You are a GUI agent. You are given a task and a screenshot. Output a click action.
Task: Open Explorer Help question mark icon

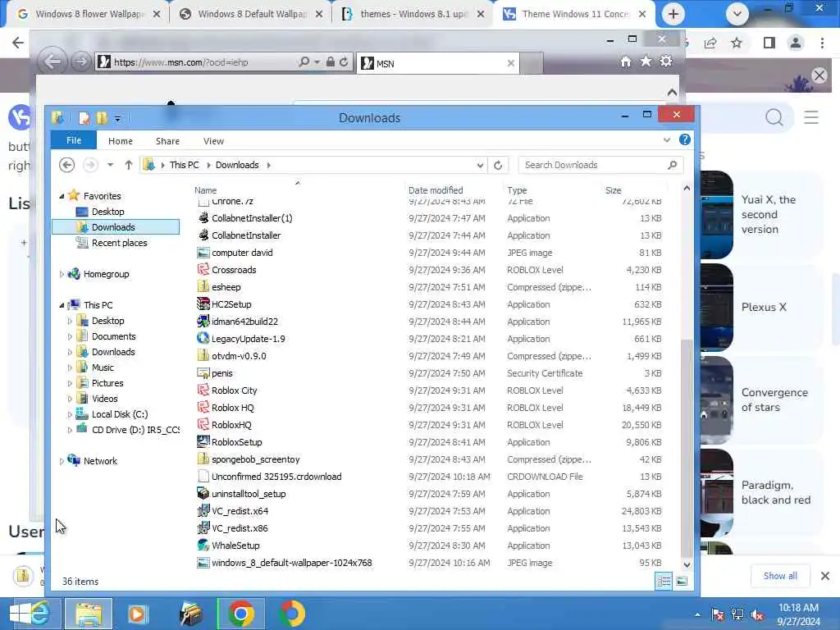[x=685, y=139]
